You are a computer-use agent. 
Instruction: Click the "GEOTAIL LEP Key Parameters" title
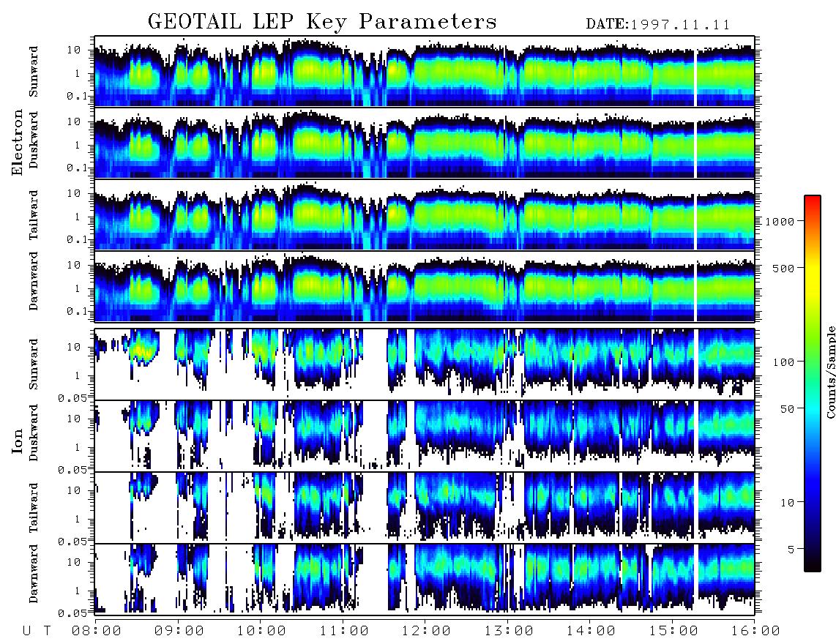pyautogui.click(x=322, y=23)
